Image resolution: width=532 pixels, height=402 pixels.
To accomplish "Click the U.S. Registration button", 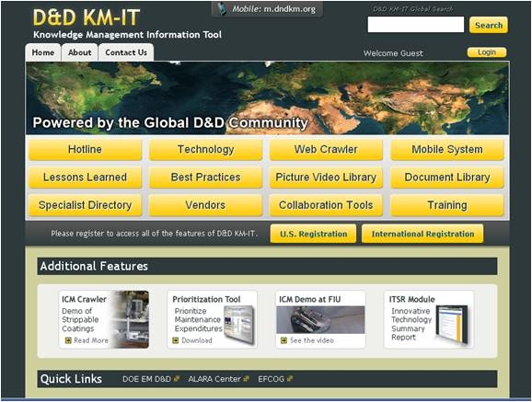I will point(314,234).
